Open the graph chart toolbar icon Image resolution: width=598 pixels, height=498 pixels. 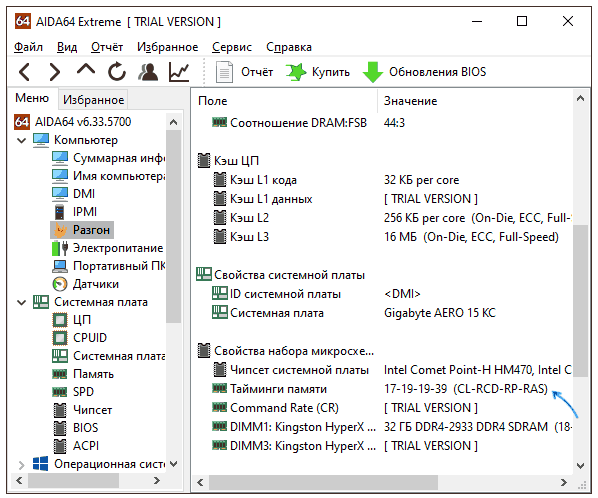click(x=179, y=72)
